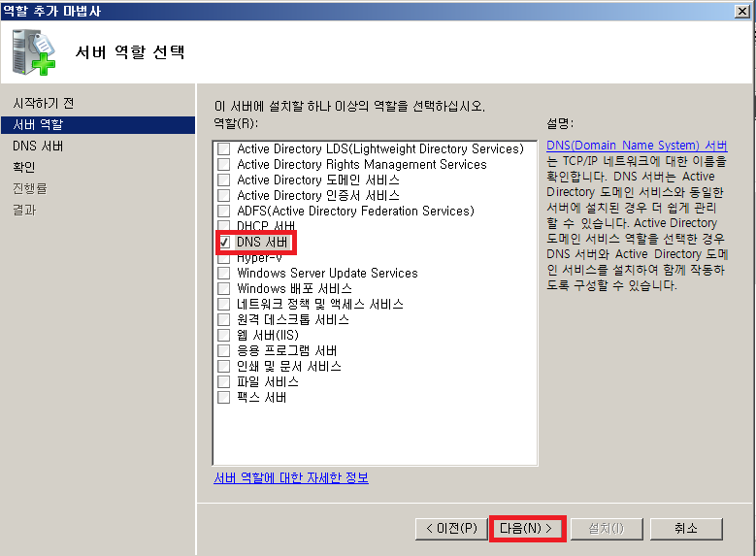
Task: Click the 웹 서버(IIS) row text
Action: click(268, 335)
